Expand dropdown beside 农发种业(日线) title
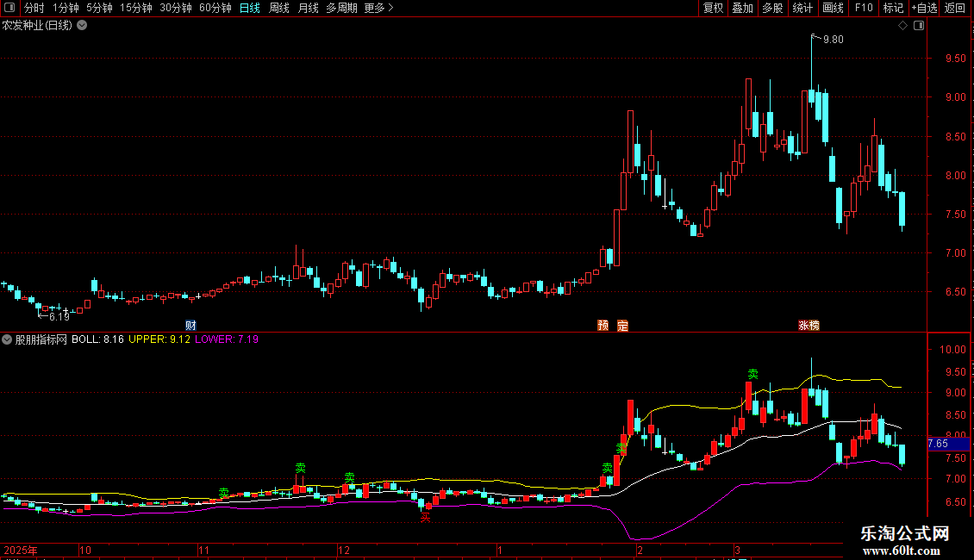This screenshot has height=560, width=974. pyautogui.click(x=82, y=26)
